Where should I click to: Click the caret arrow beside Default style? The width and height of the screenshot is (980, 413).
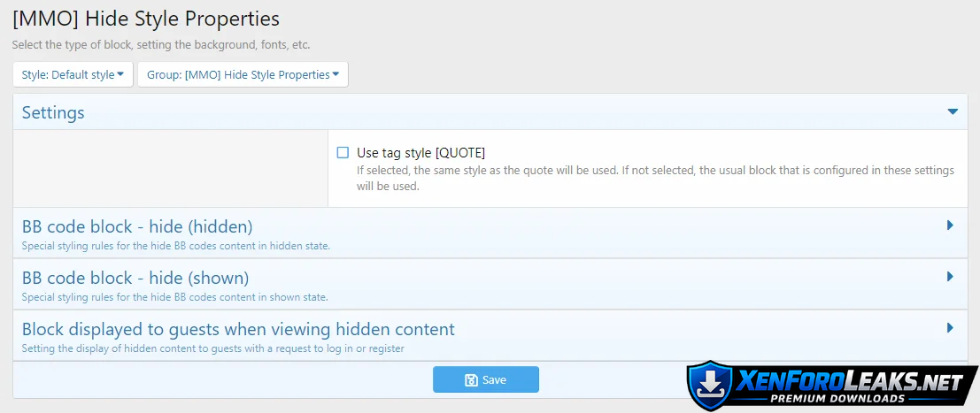click(x=120, y=75)
